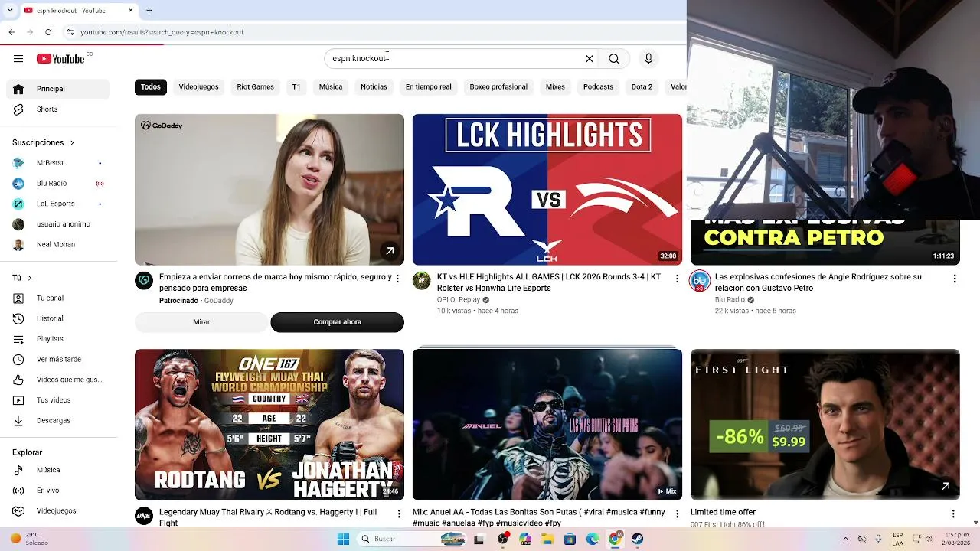Image resolution: width=980 pixels, height=551 pixels.
Task: Open Playlists in the sidebar
Action: pos(58,339)
